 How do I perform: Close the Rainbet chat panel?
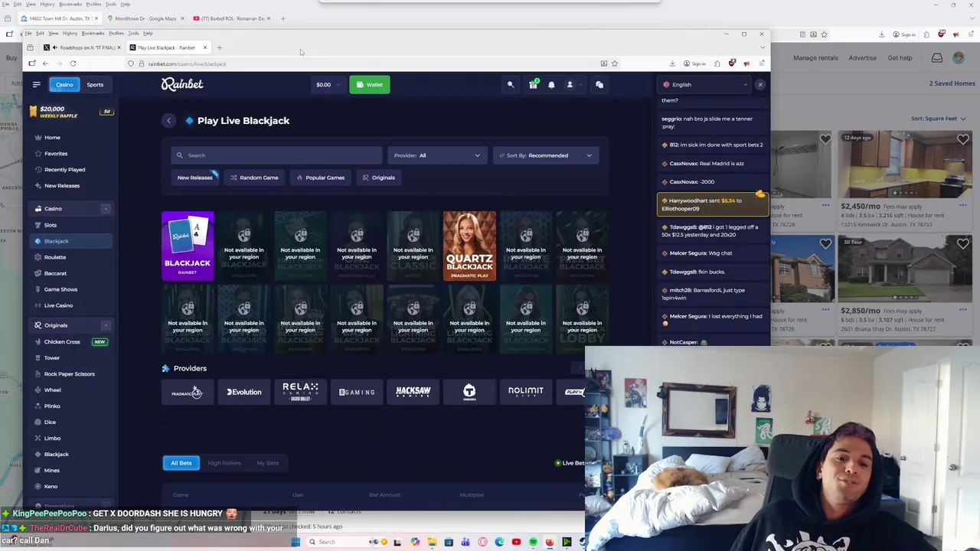(x=760, y=85)
